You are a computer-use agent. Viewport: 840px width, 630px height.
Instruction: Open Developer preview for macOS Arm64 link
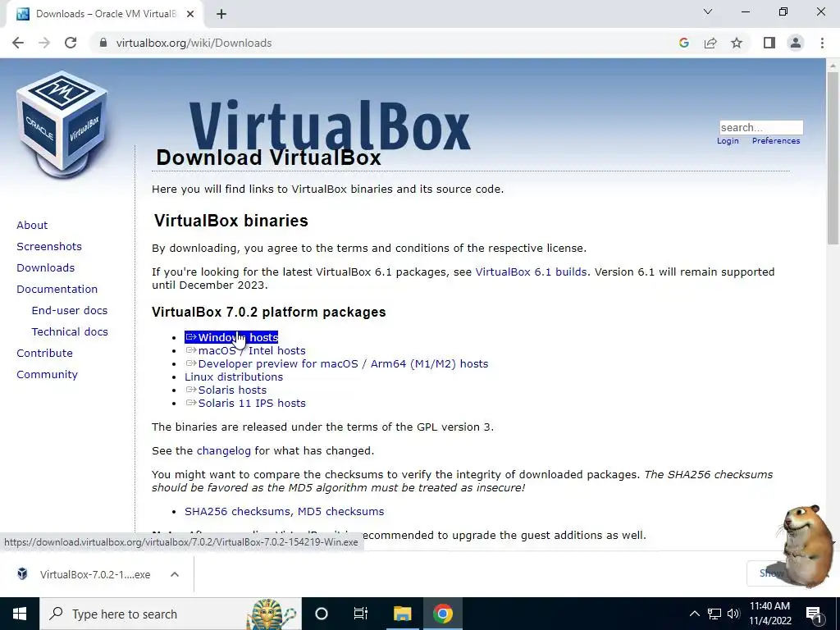coord(336,363)
